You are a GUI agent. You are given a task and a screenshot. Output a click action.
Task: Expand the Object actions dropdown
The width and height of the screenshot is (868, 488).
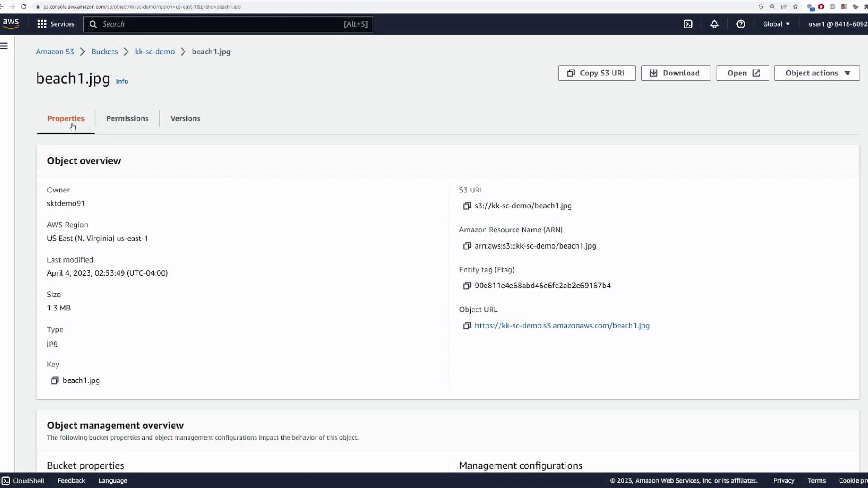(817, 73)
